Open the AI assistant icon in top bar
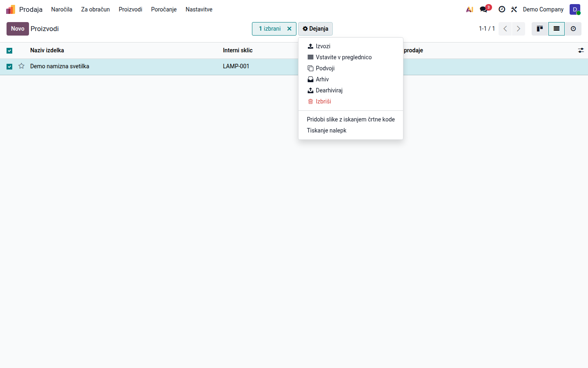Viewport: 588px width, 368px height. click(470, 9)
